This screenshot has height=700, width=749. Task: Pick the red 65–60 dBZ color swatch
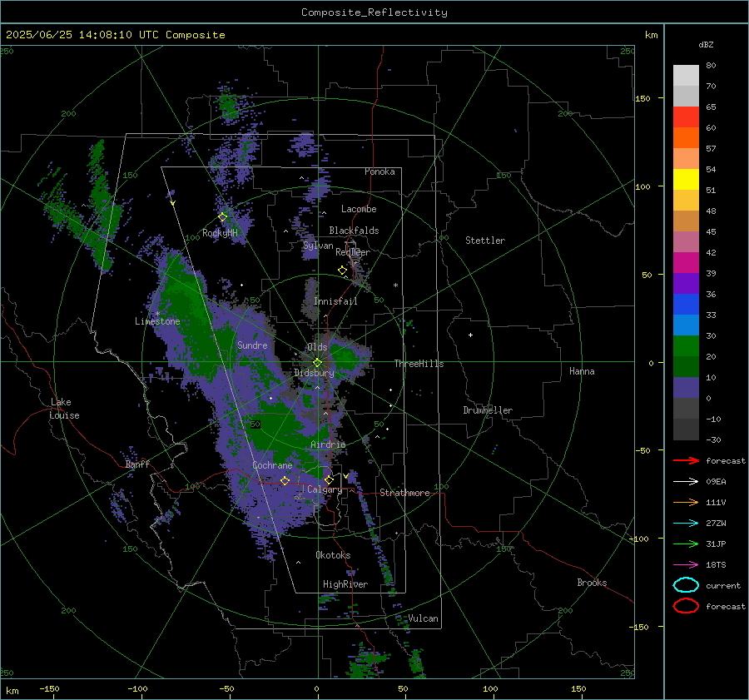click(686, 117)
